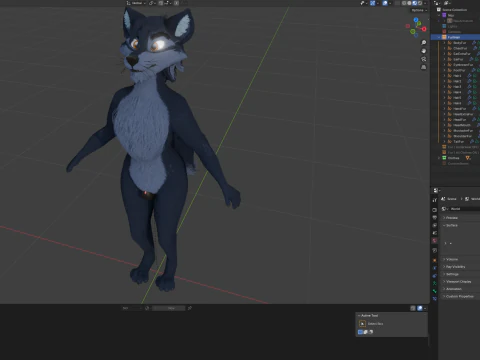Click Scene breadcrumb in Properties header
The height and width of the screenshot is (360, 480).
pyautogui.click(x=452, y=199)
